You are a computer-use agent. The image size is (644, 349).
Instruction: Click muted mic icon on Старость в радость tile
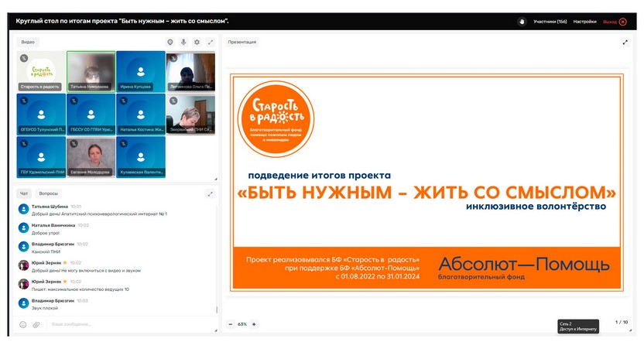click(24, 58)
